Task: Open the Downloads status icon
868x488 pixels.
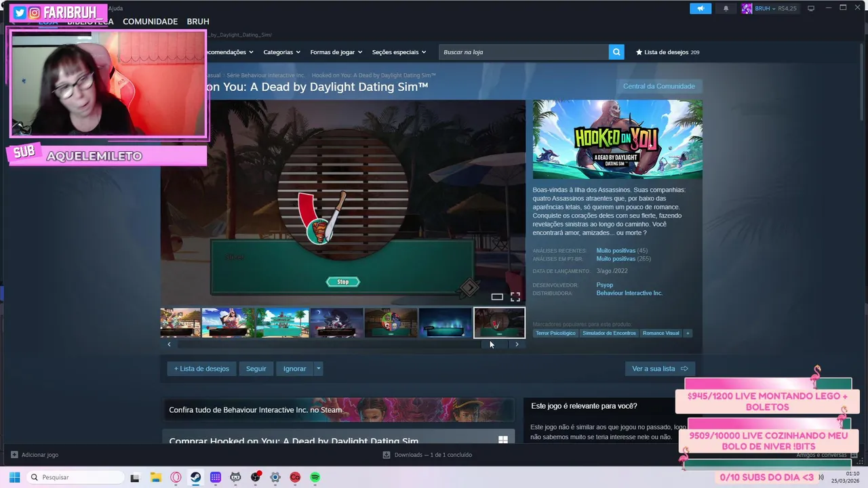Action: 387,455
